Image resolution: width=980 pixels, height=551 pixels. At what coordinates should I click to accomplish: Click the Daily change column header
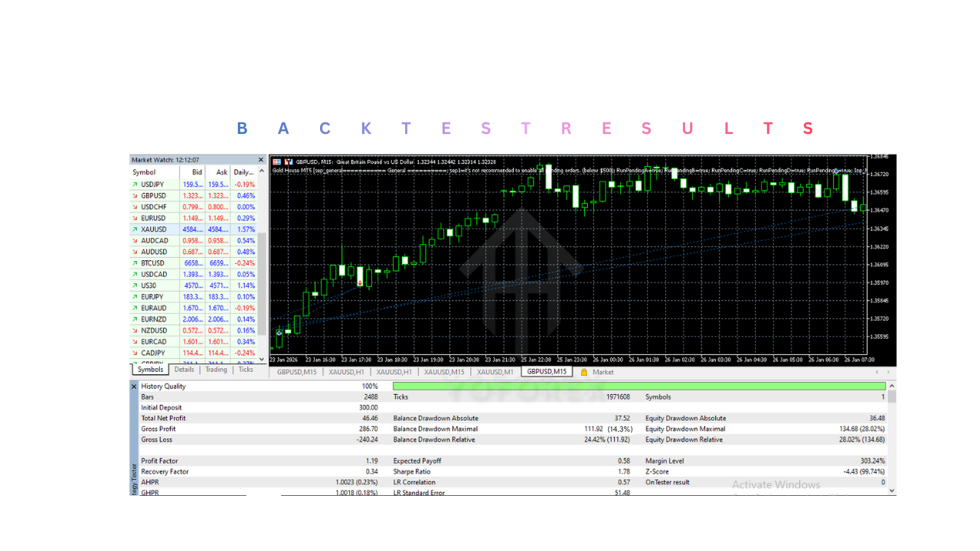tap(244, 172)
